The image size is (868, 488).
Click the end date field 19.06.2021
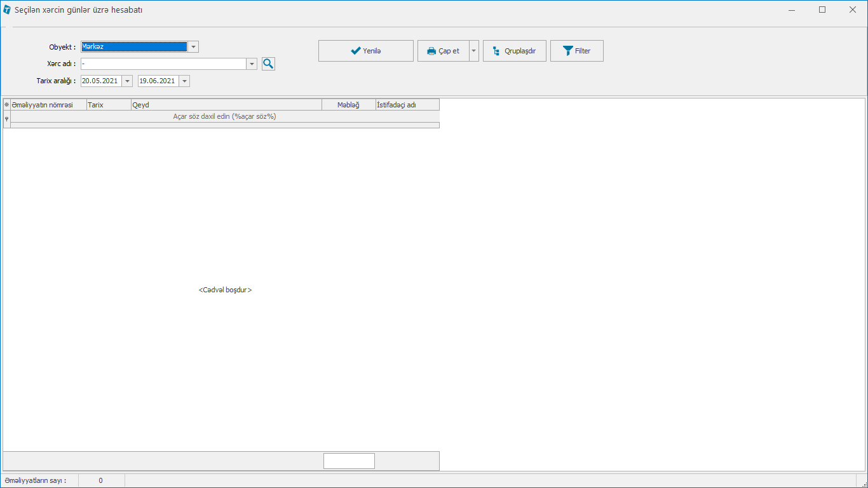(x=158, y=81)
